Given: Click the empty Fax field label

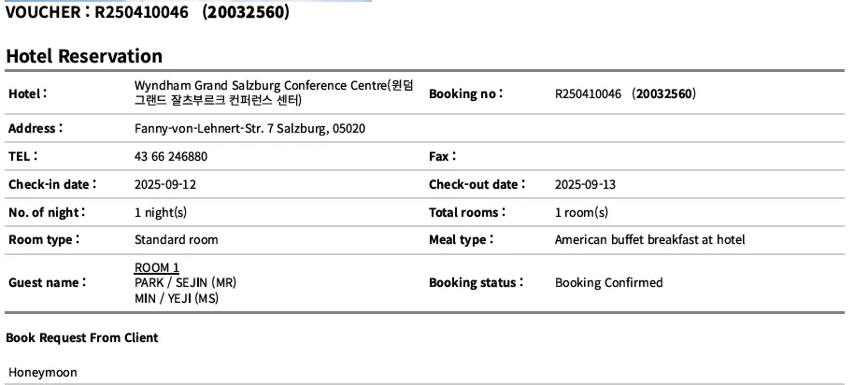Looking at the screenshot, I should coord(442,157).
